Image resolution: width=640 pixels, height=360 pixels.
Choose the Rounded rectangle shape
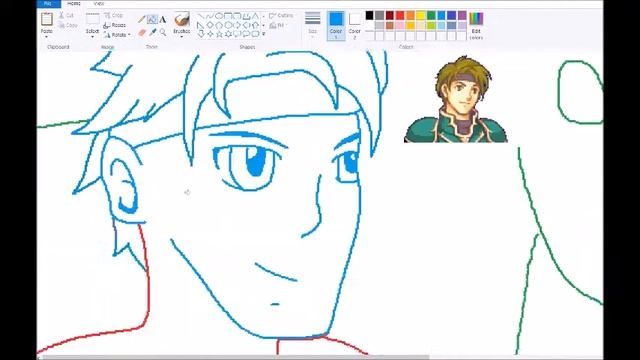(x=237, y=16)
